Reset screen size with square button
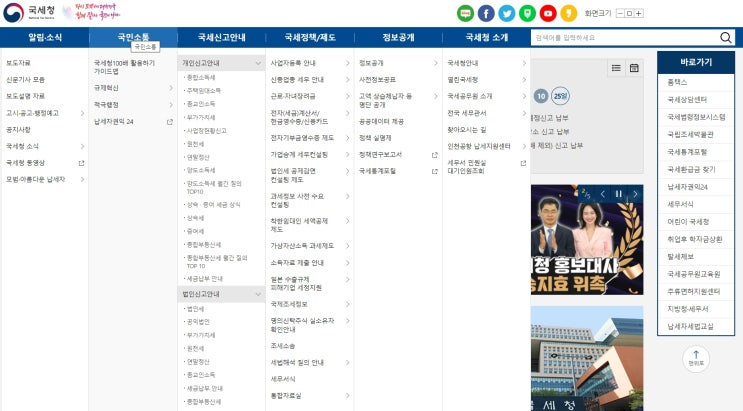Image resolution: width=743 pixels, height=411 pixels. pos(629,13)
